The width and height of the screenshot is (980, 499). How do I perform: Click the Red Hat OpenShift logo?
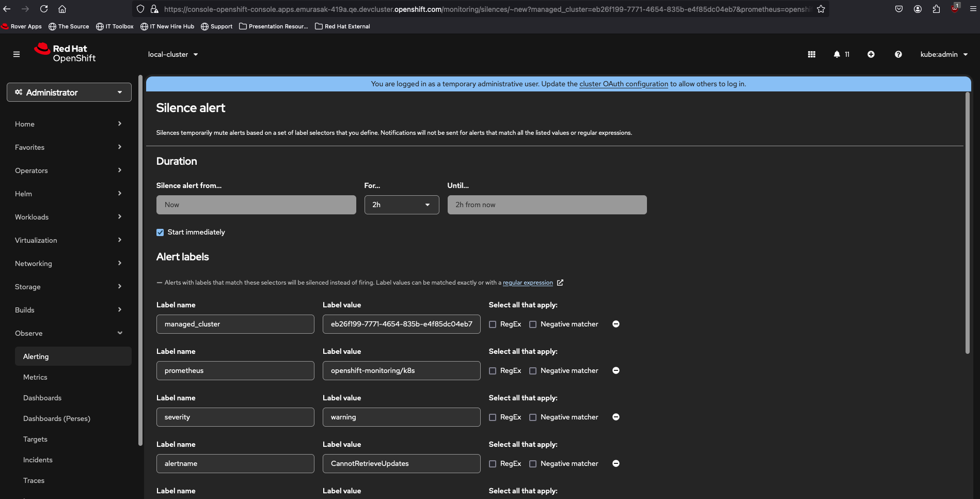[x=65, y=53]
